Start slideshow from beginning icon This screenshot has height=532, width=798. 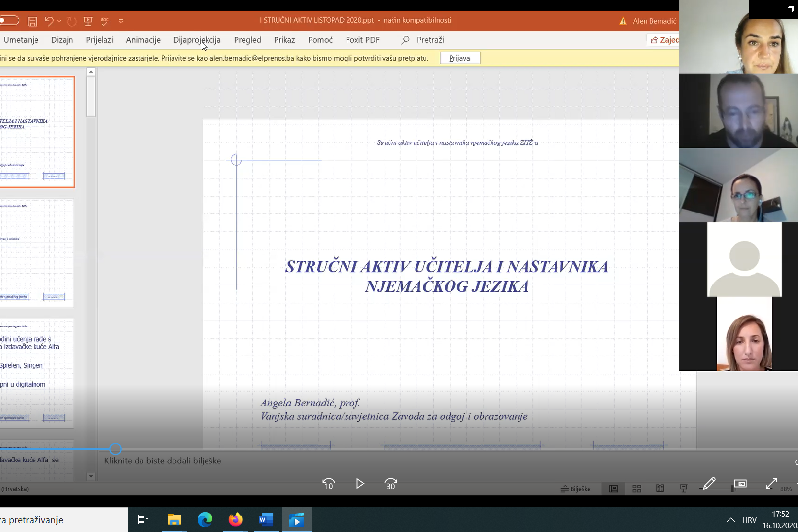[88, 21]
